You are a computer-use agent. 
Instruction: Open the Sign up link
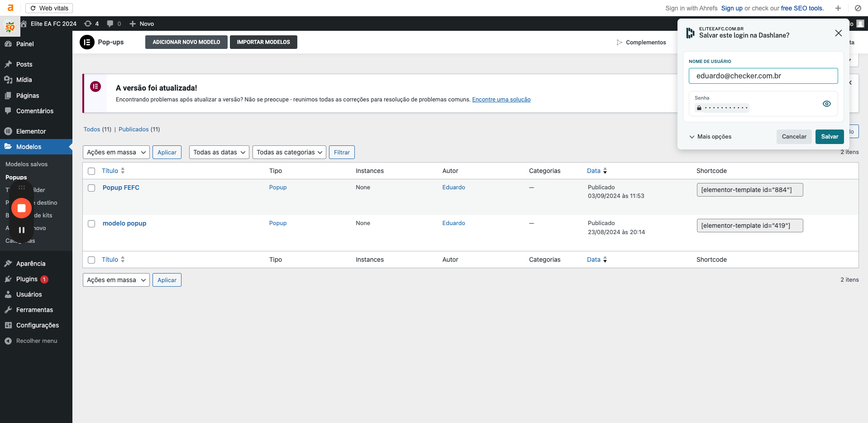pos(732,8)
